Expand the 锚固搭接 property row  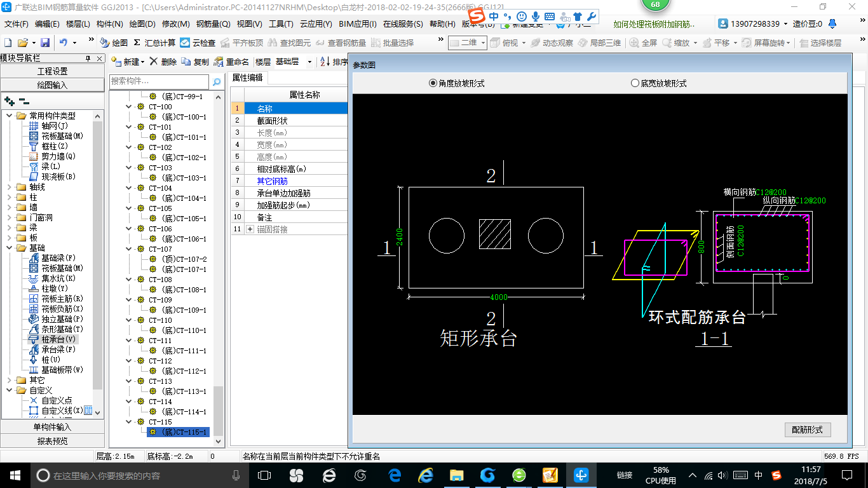pos(250,229)
